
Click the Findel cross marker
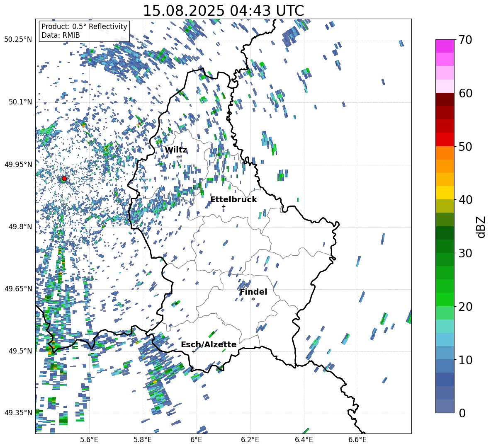(253, 299)
